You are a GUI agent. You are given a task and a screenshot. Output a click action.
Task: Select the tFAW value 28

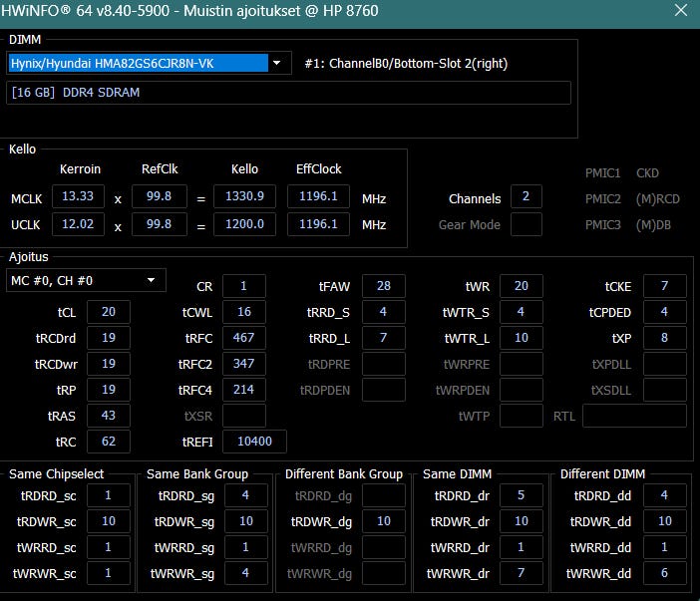point(383,287)
